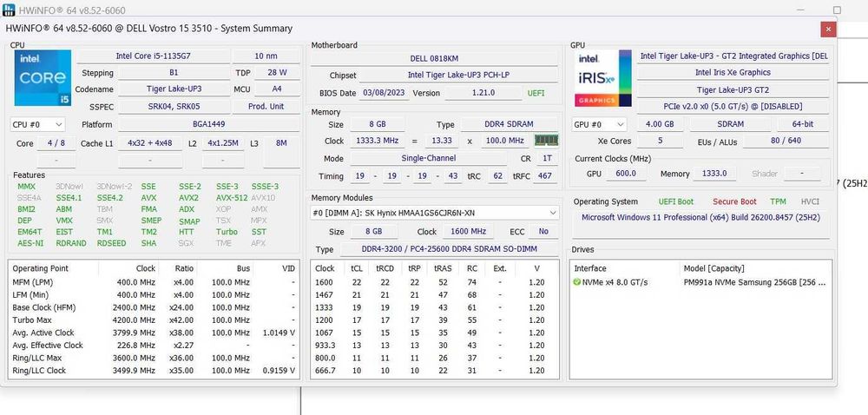Viewport: 868px width, 415px height.
Task: Click the BIOS Date 03/08/2023 field
Action: 385,93
